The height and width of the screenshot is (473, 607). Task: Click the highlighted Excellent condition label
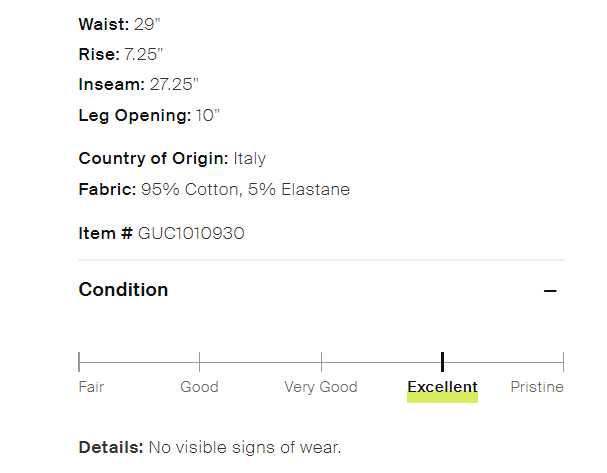tap(442, 387)
